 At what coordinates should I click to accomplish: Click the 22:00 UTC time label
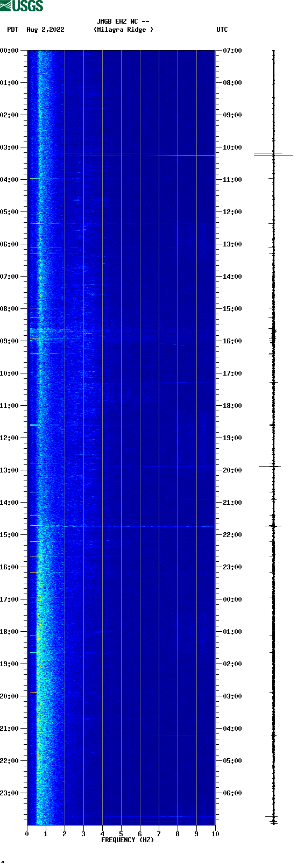tap(232, 535)
